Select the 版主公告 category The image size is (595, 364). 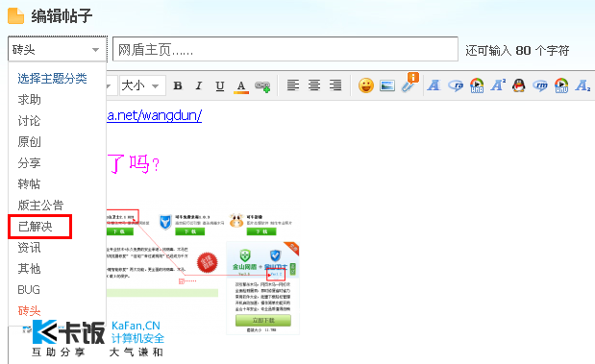click(40, 206)
